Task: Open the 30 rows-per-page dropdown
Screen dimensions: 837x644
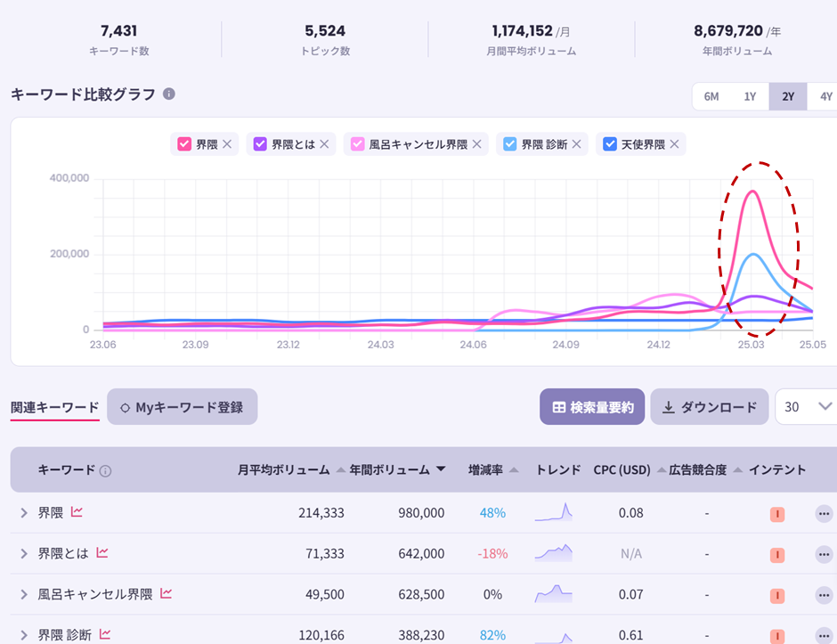Action: pyautogui.click(x=806, y=407)
